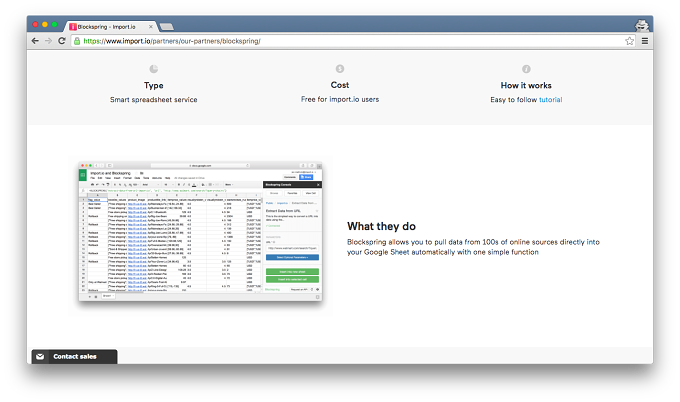680x402 pixels.
Task: Click the Contact sales button
Action: pyautogui.click(x=75, y=356)
